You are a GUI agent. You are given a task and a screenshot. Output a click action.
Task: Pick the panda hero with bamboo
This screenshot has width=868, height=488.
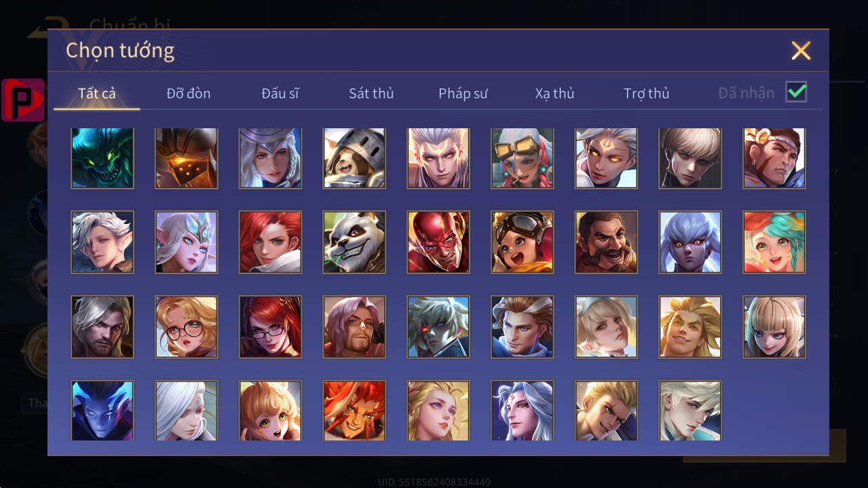pos(354,242)
